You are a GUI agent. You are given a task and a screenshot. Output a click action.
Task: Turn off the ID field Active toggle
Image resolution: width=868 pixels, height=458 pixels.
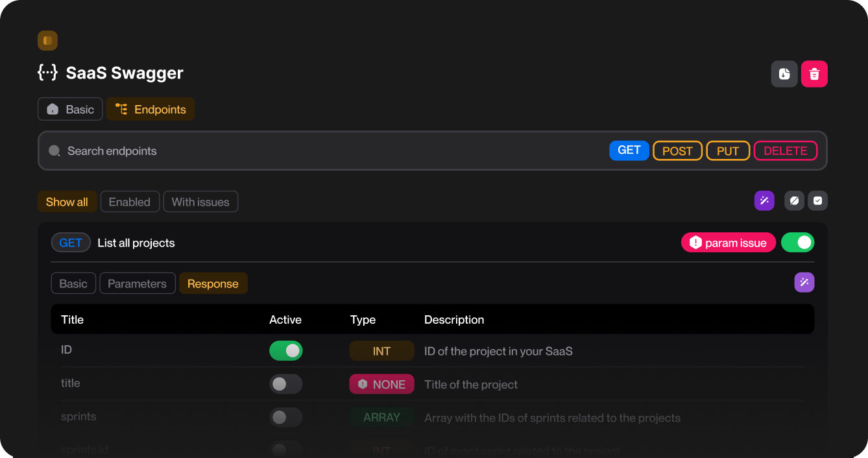(x=286, y=350)
